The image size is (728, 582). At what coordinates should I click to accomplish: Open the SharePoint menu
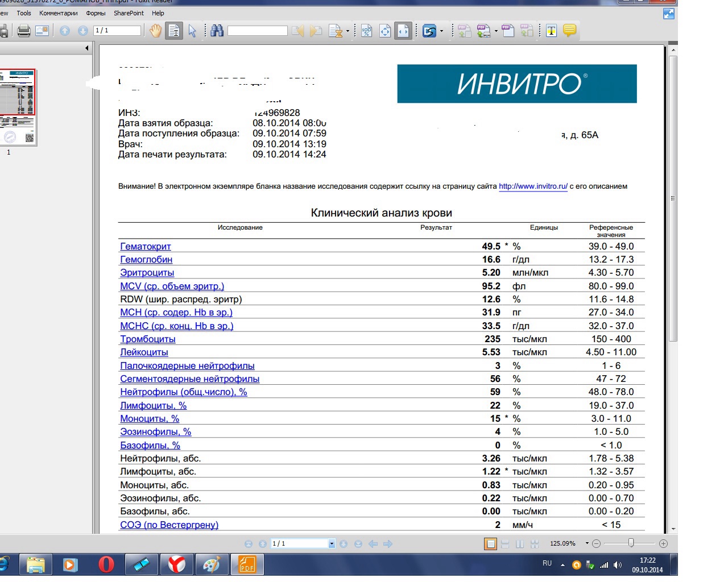coord(129,13)
